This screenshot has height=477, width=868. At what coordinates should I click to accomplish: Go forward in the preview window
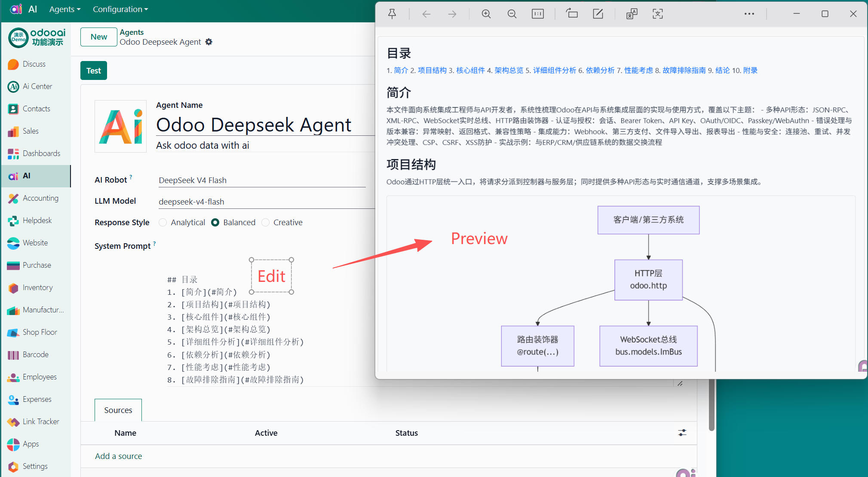pos(452,14)
